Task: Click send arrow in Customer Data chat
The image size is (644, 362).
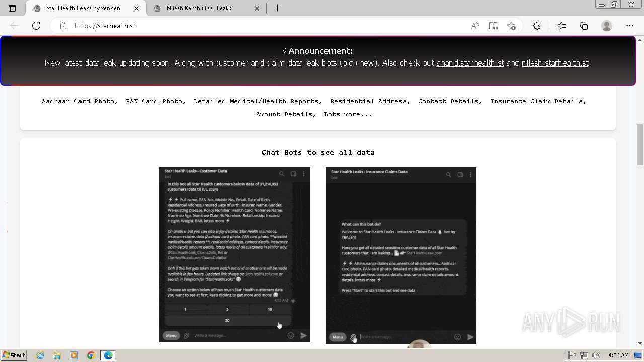Action: coord(304,335)
